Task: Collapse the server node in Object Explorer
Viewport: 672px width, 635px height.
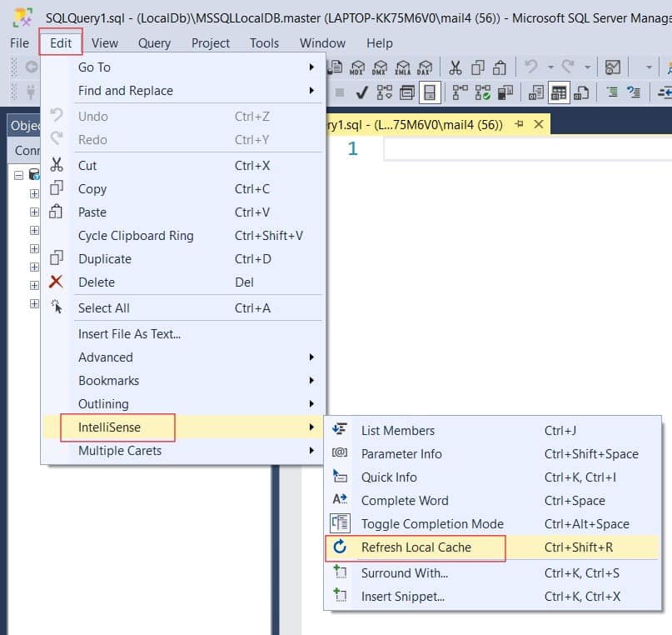Action: coord(18,175)
